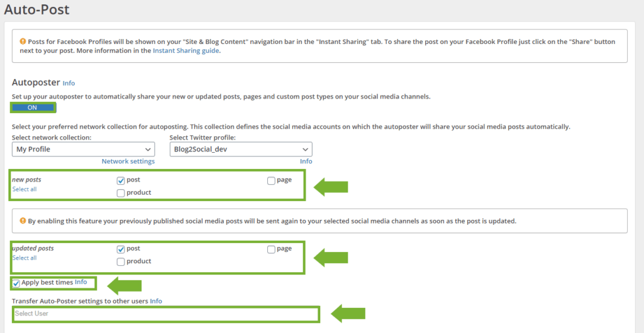Image resolution: width=644 pixels, height=333 pixels.
Task: Click Info link next to Apply best times
Action: [x=80, y=283]
